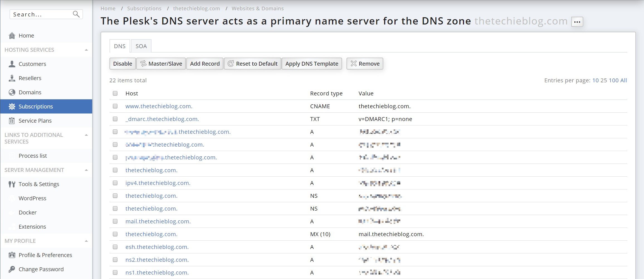Select the _dmarc.thetechieblog.com record checkbox
Image resolution: width=644 pixels, height=279 pixels.
tap(115, 119)
